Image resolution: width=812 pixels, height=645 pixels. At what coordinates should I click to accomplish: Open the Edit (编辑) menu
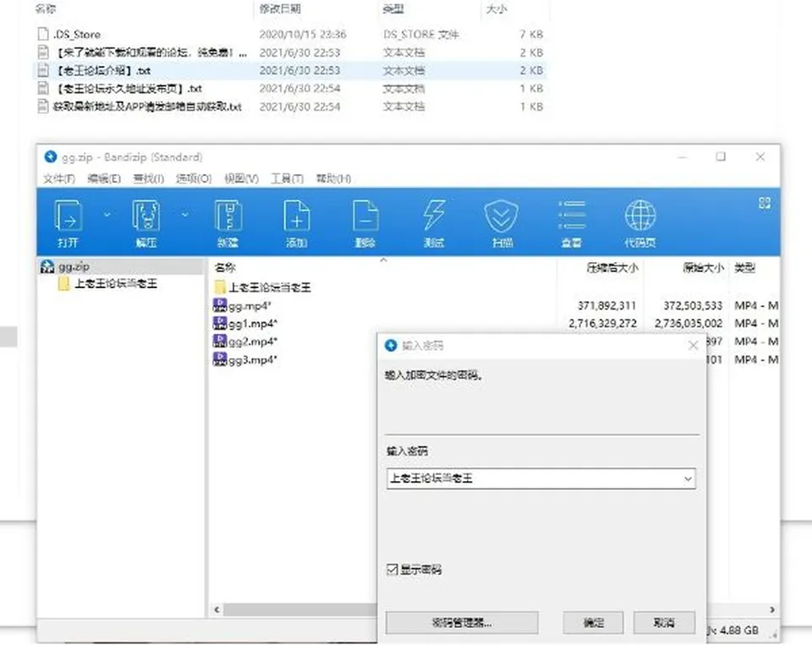104,178
